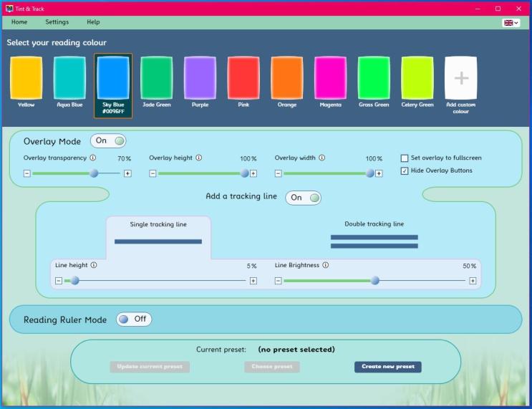Decrease line height with minus button
The image size is (532, 409).
point(59,281)
